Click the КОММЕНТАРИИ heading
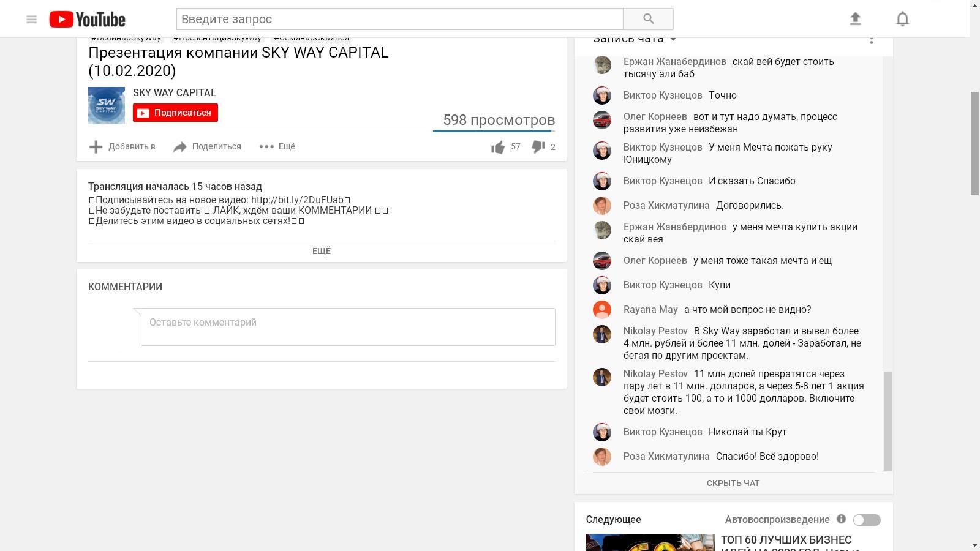The height and width of the screenshot is (551, 980). [x=125, y=287]
